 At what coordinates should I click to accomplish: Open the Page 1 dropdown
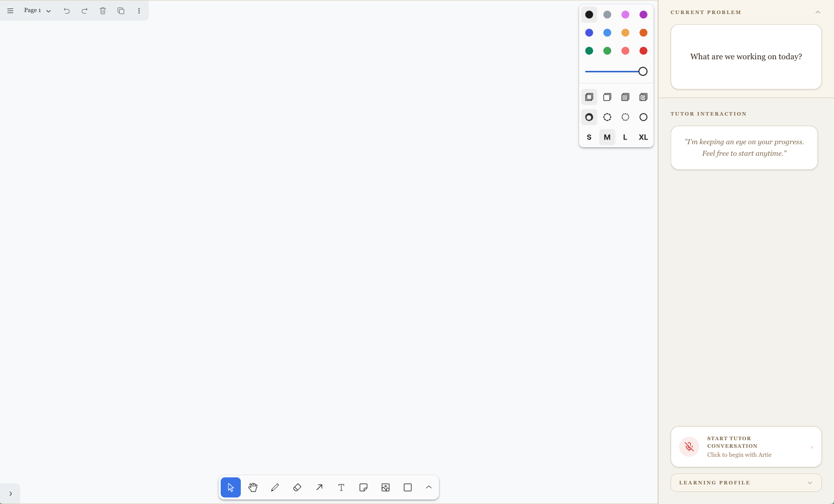(38, 11)
